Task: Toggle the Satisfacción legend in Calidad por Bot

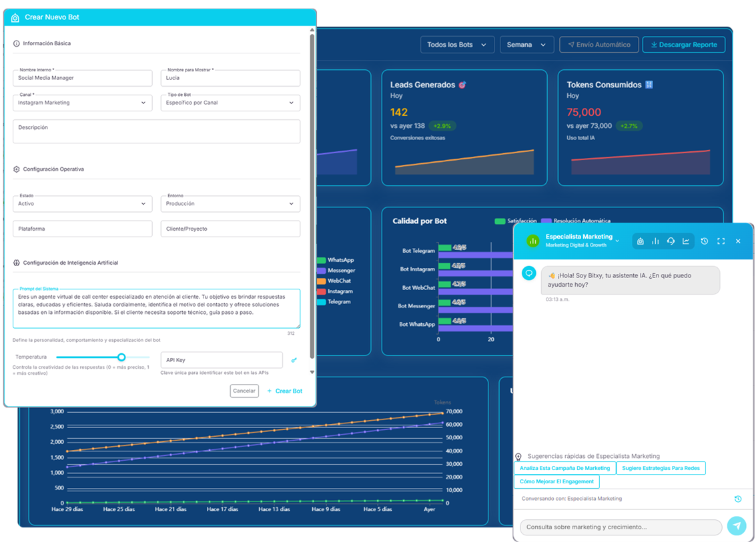Action: [x=516, y=221]
